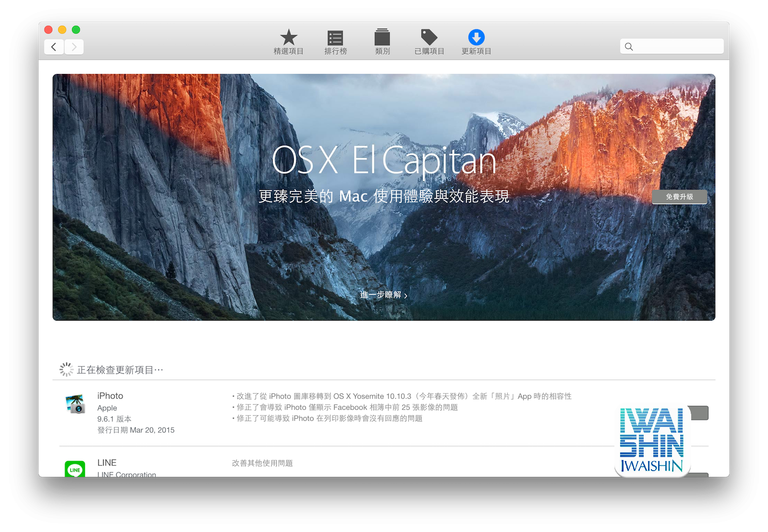Click the OS X El Capitan banner title
Screen dimensions: 768x532
pos(384,161)
